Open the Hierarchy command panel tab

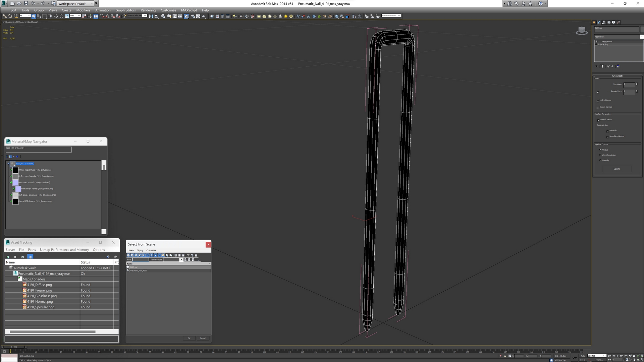(604, 22)
